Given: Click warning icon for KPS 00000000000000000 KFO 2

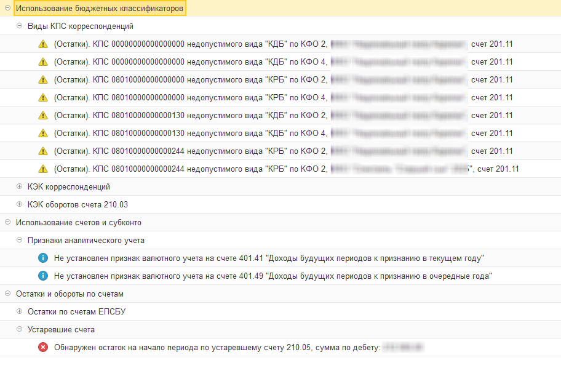Looking at the screenshot, I should [42, 44].
